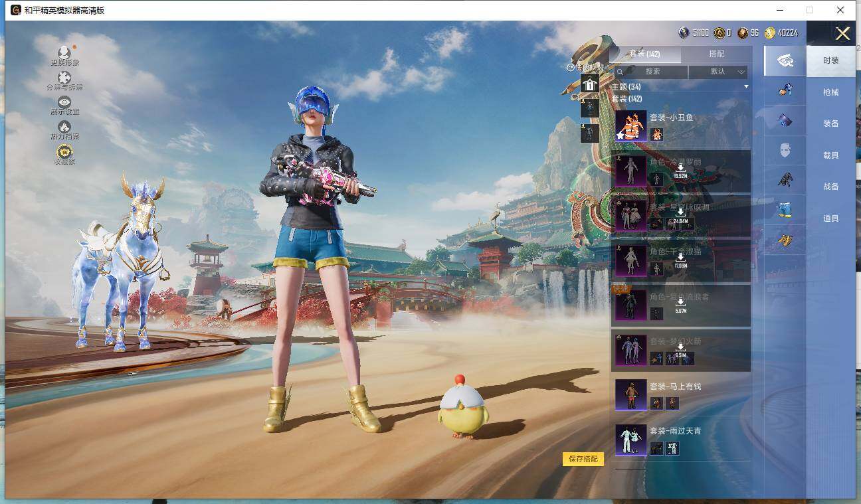Image resolution: width=861 pixels, height=504 pixels.
Task: Click the 快捷换装 help question mark
Action: tap(570, 67)
